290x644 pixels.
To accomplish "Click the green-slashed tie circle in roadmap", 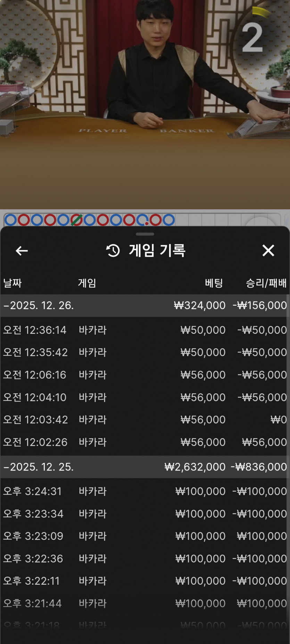I will [76, 220].
